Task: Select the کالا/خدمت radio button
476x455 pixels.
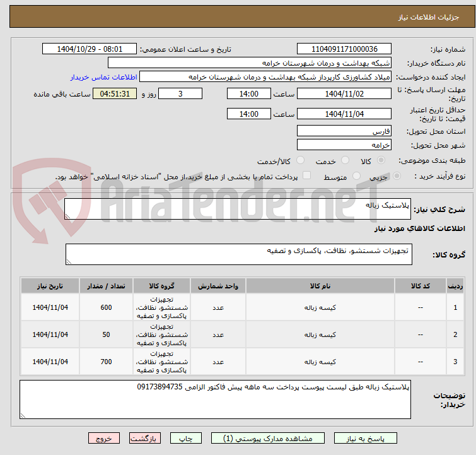Action: 300,160
